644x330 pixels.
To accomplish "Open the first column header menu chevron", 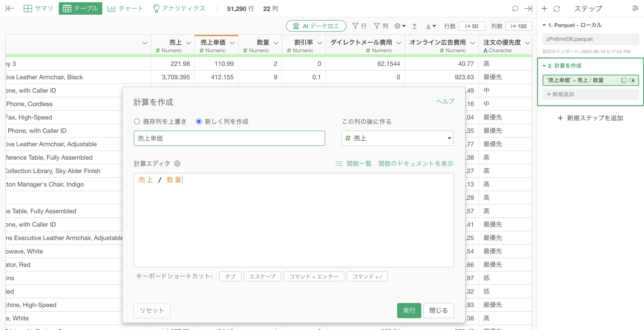I will tap(144, 43).
